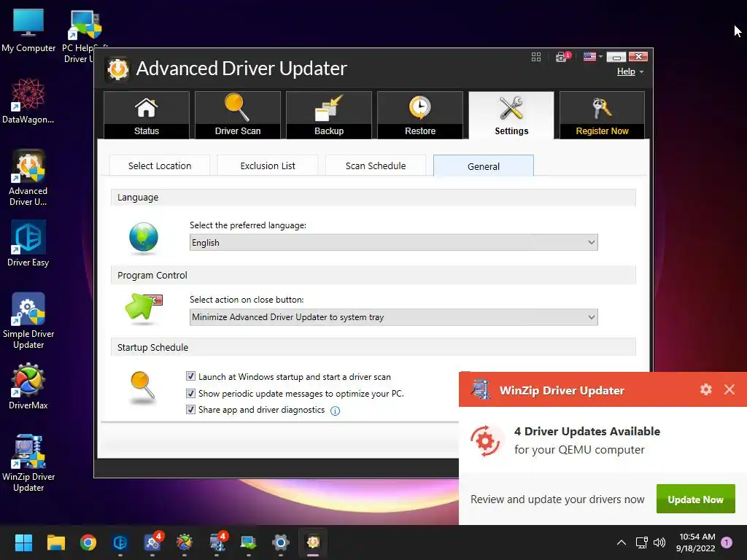Viewport: 747px width, 560px height.
Task: Open the Help menu
Action: pyautogui.click(x=630, y=71)
